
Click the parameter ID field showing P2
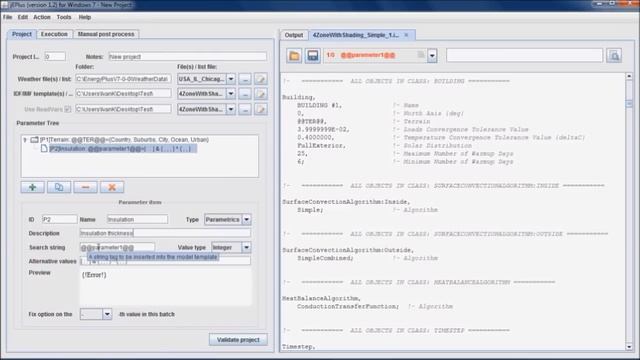[59, 220]
